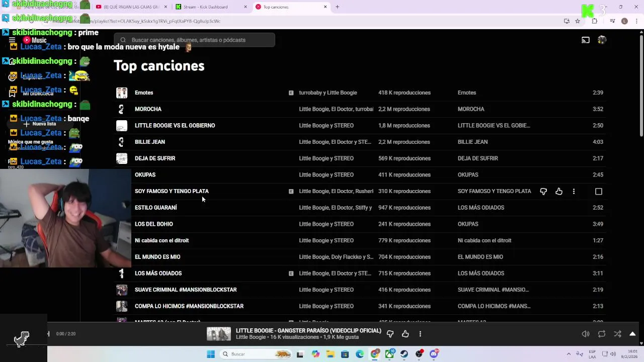Toggle shuffle in the player bar
Image resolution: width=644 pixels, height=362 pixels.
[617, 334]
